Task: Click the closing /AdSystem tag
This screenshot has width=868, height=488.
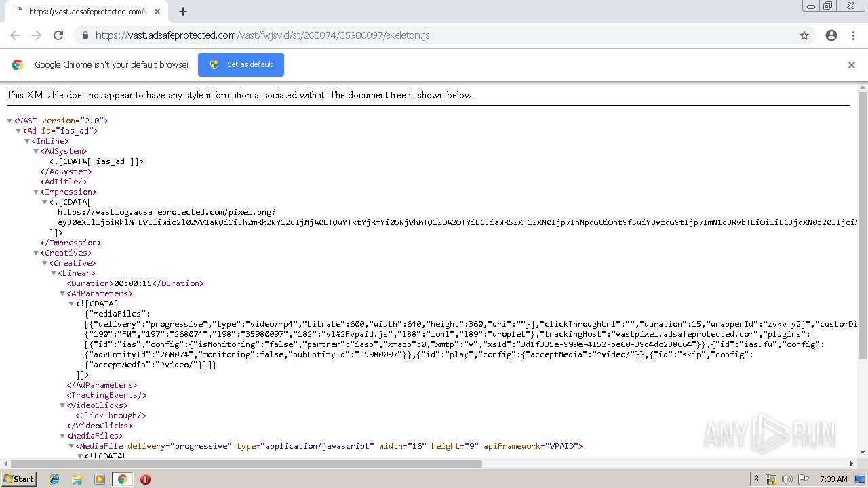Action: coord(66,171)
